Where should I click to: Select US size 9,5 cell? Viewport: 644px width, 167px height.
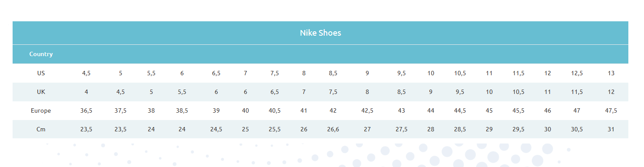coord(402,73)
